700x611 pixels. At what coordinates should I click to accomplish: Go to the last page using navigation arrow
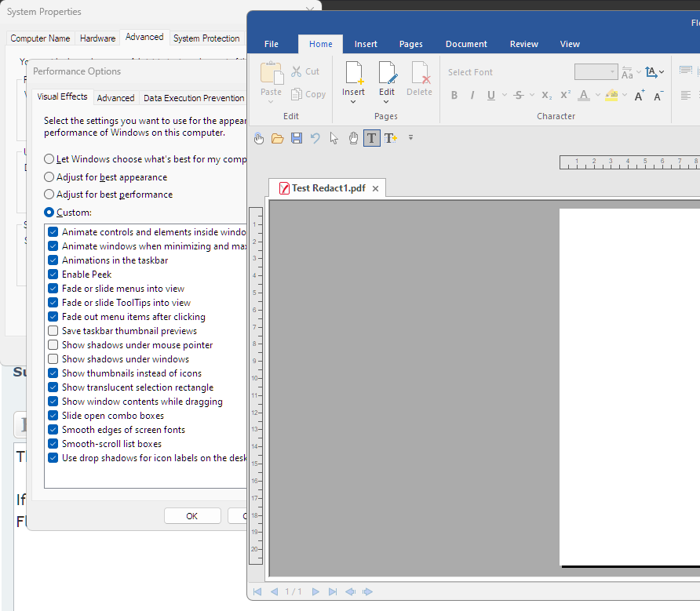tap(333, 591)
